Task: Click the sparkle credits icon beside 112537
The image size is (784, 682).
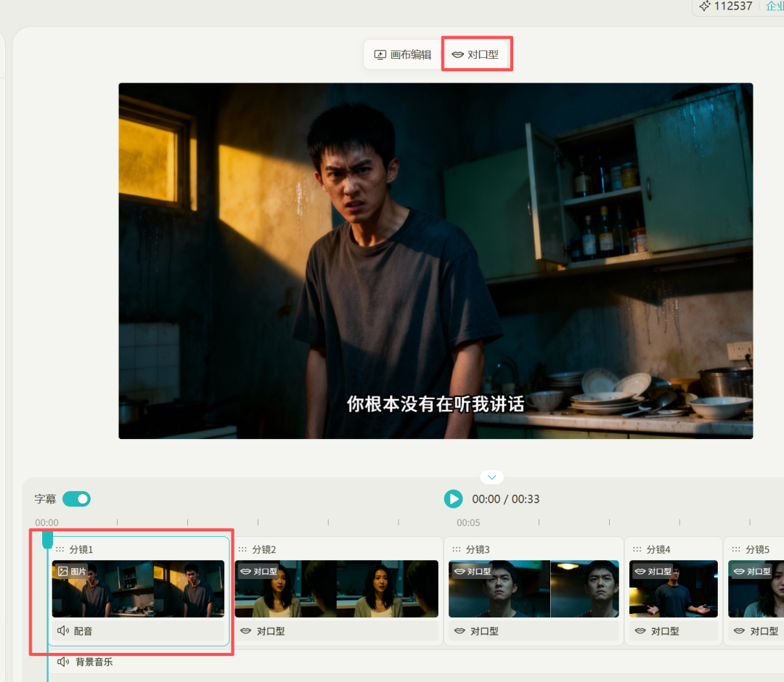Action: point(703,7)
